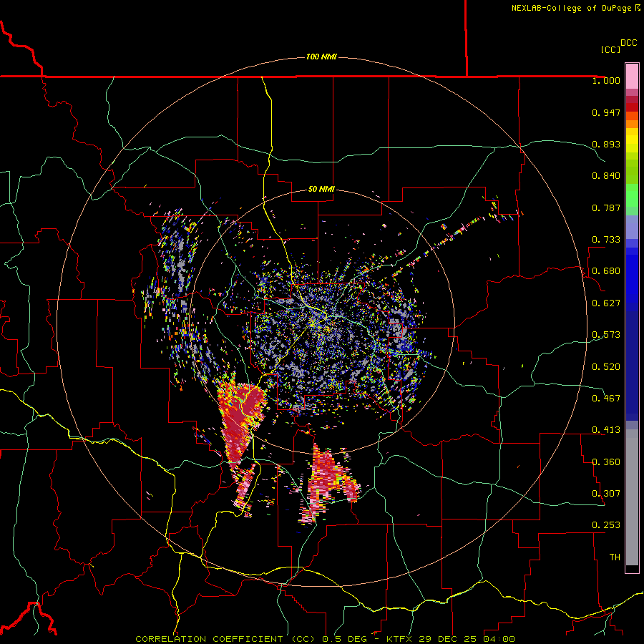Click the 0.253 scale value
Image resolution: width=644 pixels, height=644 pixels.
[606, 525]
